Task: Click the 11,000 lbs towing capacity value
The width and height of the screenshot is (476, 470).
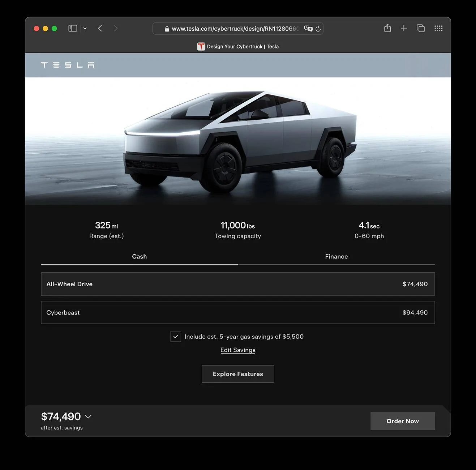Action: (x=238, y=226)
